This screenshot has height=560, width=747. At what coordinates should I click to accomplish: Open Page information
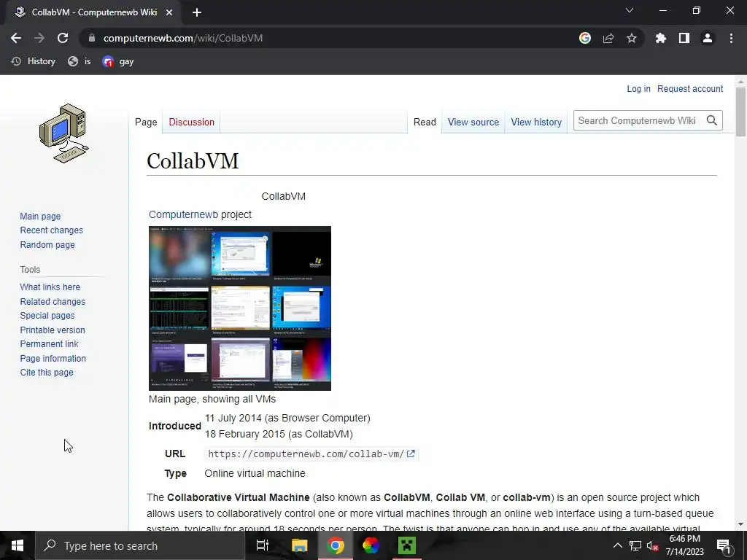(x=53, y=359)
